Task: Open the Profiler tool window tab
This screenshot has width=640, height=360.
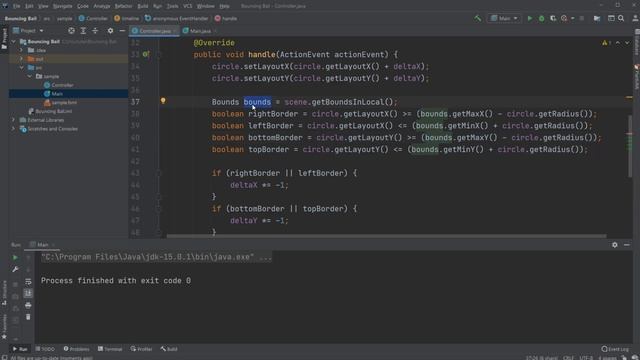Action: tap(141, 349)
